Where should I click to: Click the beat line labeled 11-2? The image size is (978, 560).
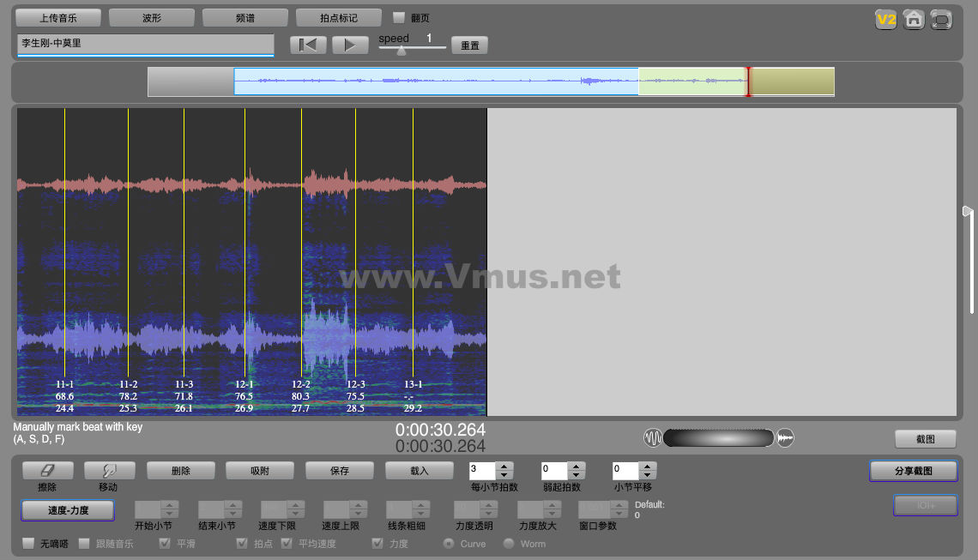click(x=129, y=244)
